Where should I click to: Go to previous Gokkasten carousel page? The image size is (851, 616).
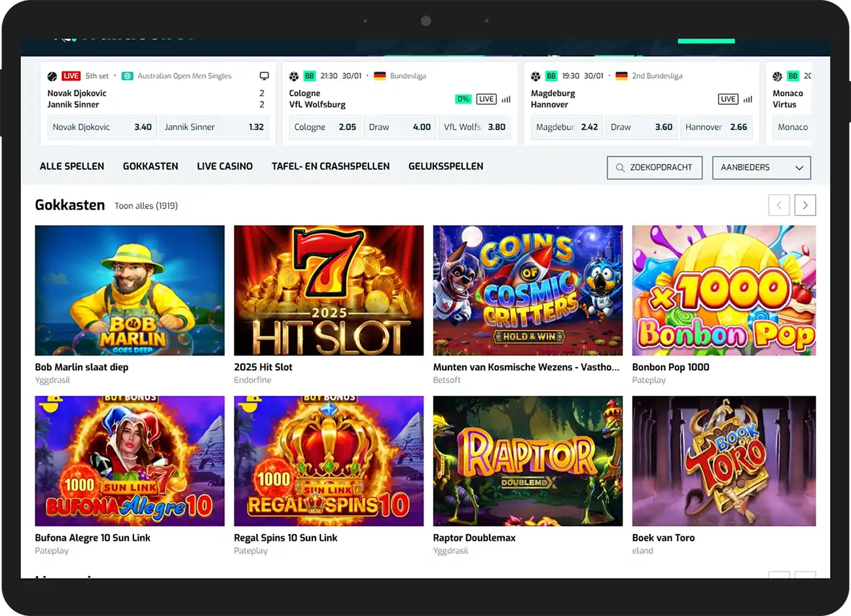pos(779,205)
